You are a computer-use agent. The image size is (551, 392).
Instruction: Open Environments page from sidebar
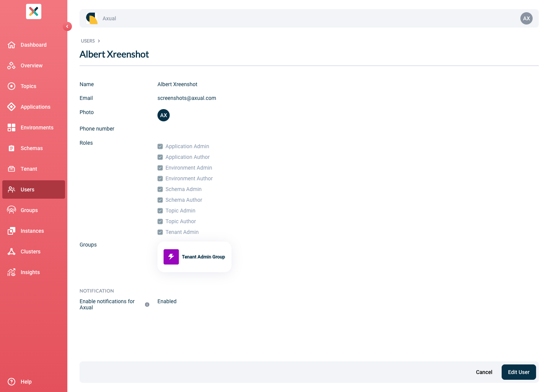click(x=34, y=127)
